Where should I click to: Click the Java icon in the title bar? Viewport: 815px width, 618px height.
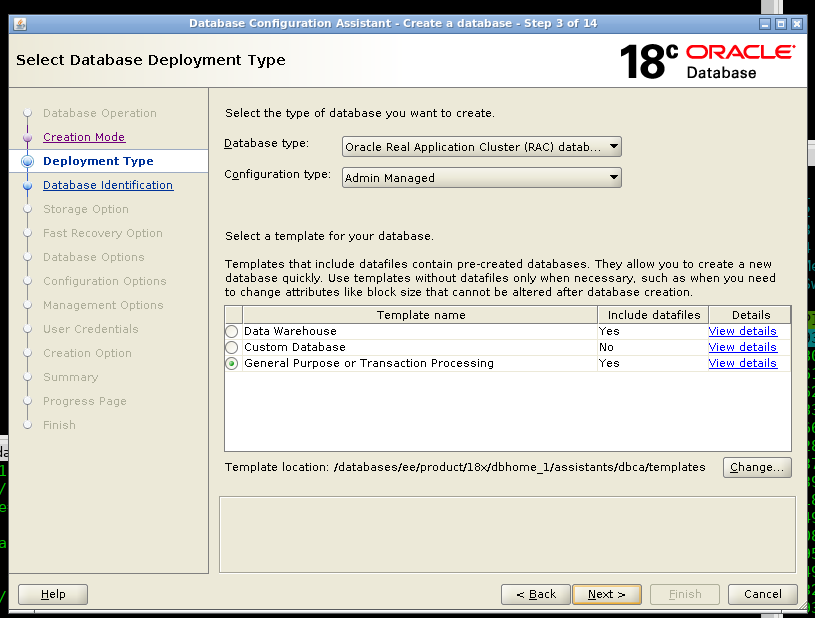(x=20, y=24)
